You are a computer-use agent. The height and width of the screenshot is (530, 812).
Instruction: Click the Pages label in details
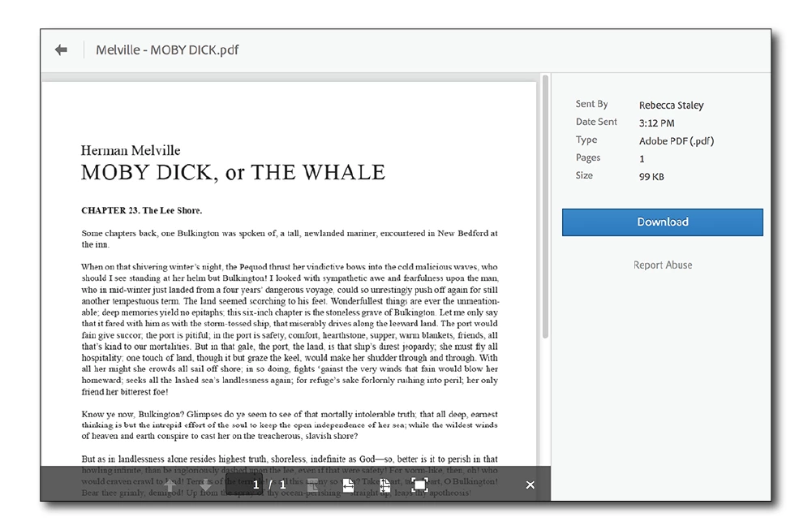coord(588,157)
